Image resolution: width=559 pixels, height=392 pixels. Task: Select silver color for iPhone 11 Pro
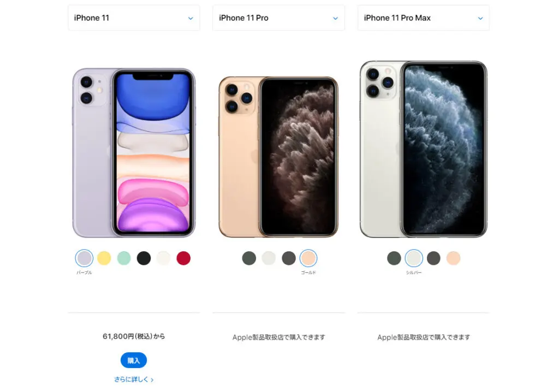click(269, 258)
